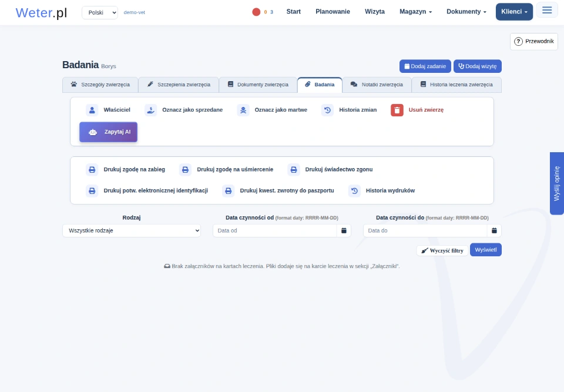Expand the Klienci dropdown button
The image size is (564, 392).
[514, 12]
